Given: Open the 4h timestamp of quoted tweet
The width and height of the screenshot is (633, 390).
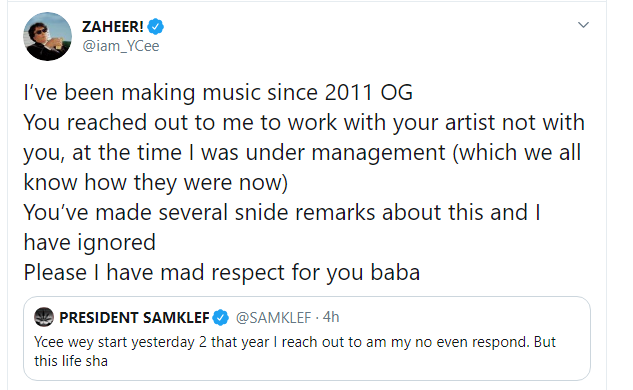Looking at the screenshot, I should click(x=331, y=317).
